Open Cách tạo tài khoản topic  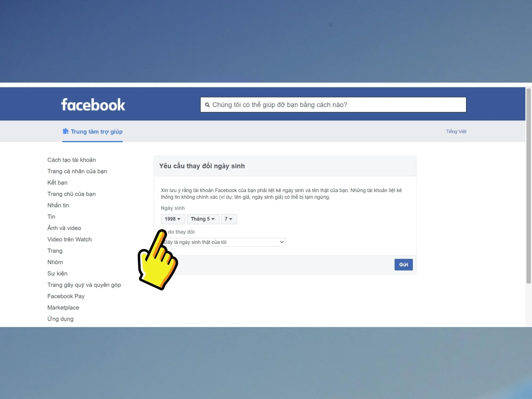(72, 160)
